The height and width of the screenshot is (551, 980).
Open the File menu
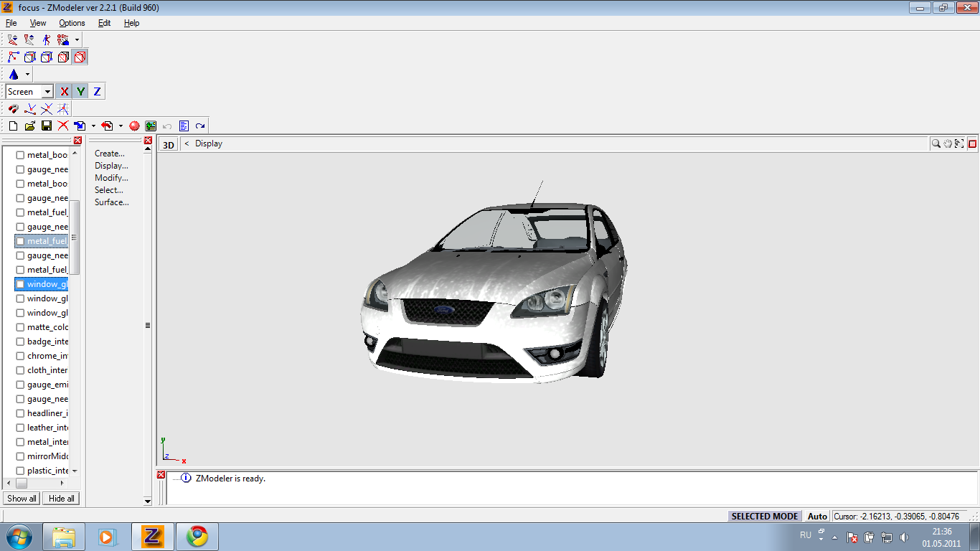[11, 23]
